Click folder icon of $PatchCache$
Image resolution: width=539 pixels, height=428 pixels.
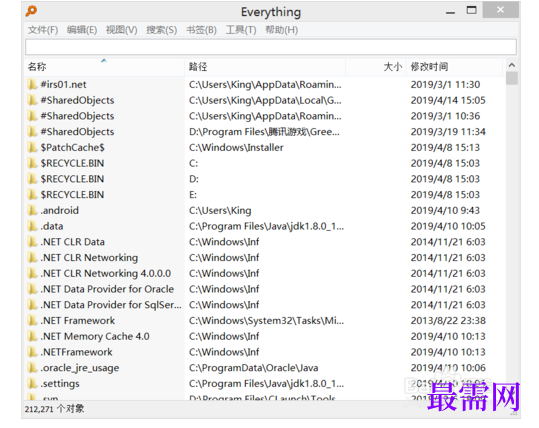pos(32,147)
